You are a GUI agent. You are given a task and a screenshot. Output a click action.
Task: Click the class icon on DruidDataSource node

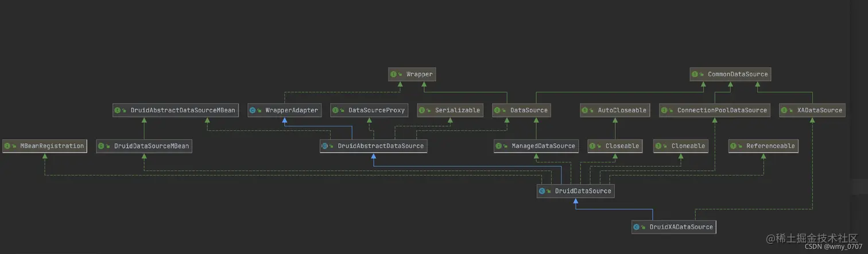click(x=541, y=191)
